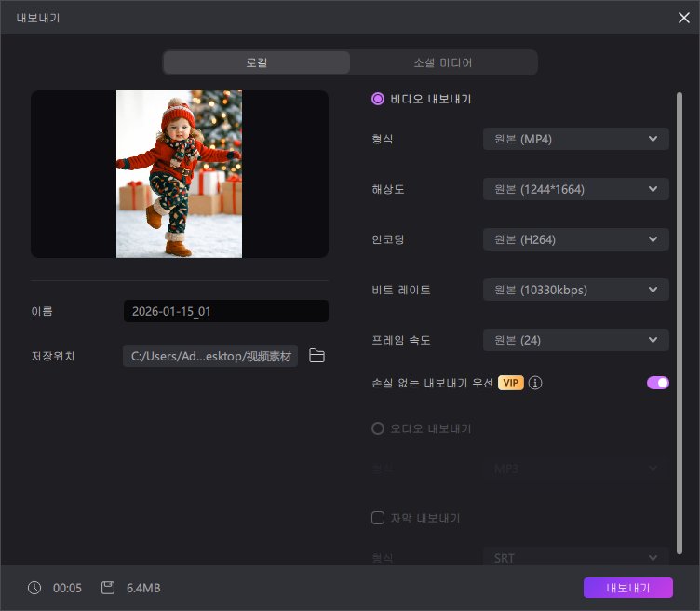
Task: Toggle the 손실 없는 내보내기 우선 switch
Action: tap(657, 383)
